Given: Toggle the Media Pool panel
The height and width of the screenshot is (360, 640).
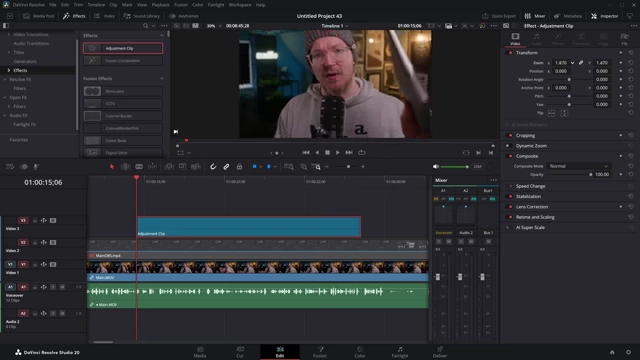Looking at the screenshot, I should [x=39, y=16].
